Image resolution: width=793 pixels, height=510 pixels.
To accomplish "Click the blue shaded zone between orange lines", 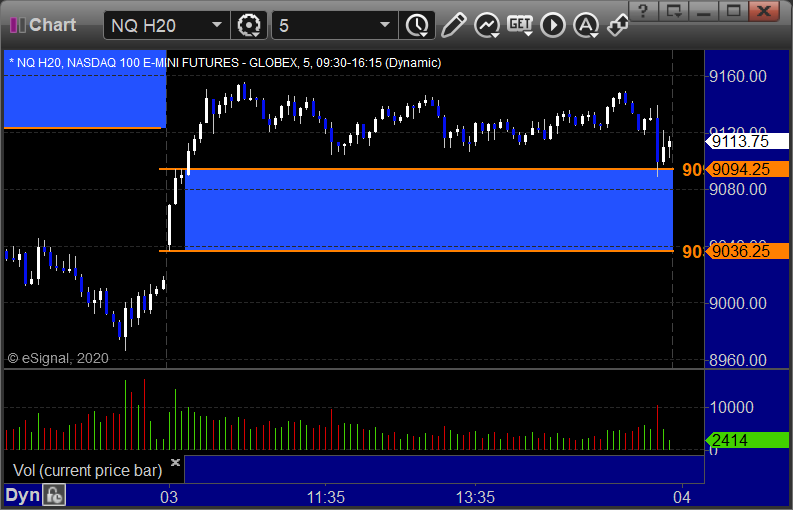I will click(429, 209).
